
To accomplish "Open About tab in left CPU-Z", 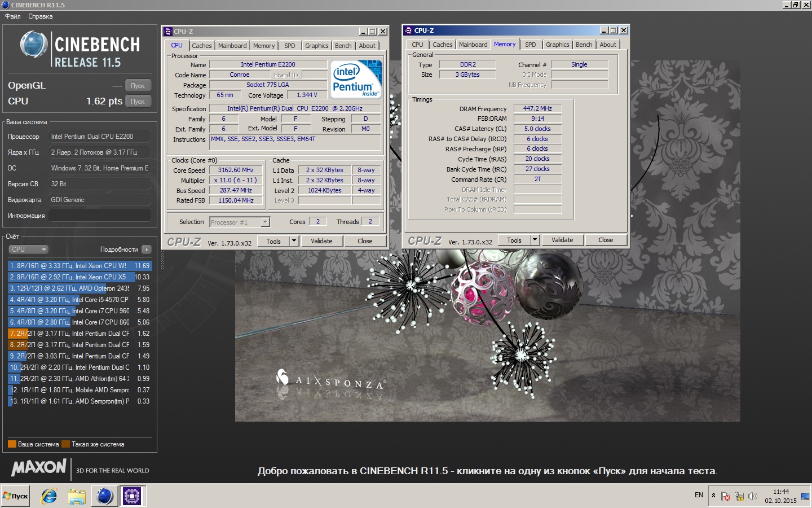I will pos(367,46).
